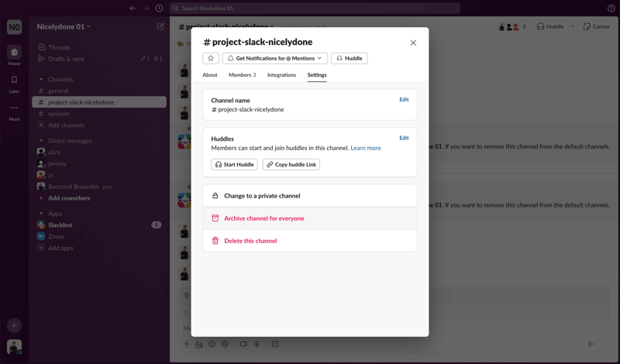The height and width of the screenshot is (364, 620).
Task: Click the member avatars count in header
Action: pyautogui.click(x=513, y=27)
